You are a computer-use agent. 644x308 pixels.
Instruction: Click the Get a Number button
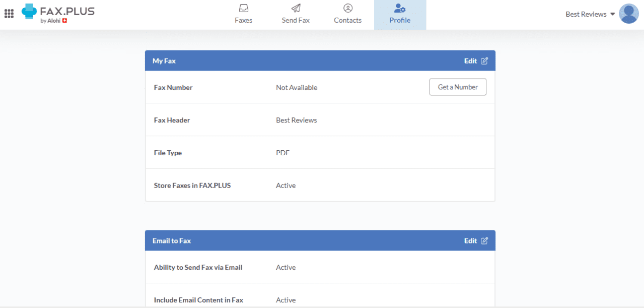(457, 87)
